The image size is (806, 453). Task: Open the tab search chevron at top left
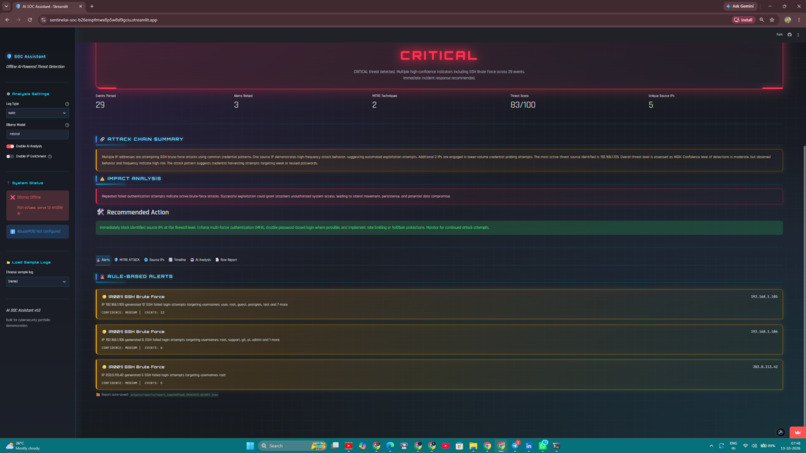tap(6, 7)
